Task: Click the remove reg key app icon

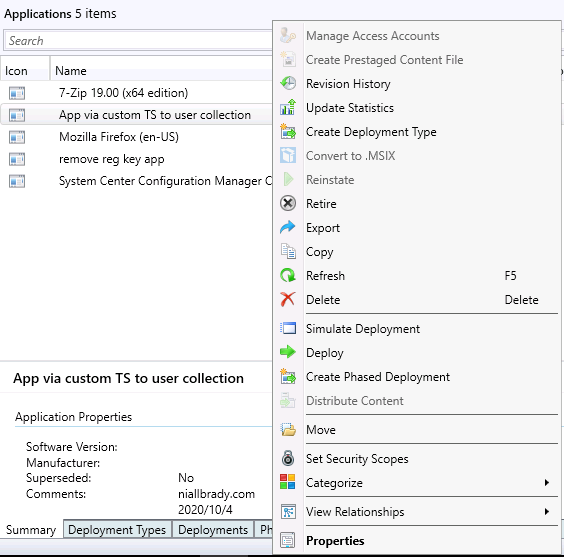Action: [17, 159]
